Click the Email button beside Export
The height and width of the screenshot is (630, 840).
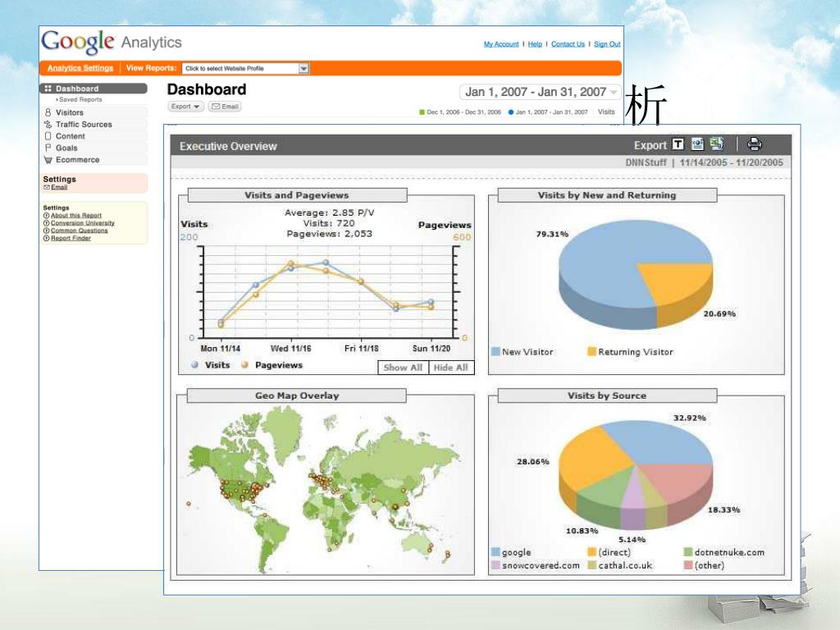pyautogui.click(x=225, y=107)
